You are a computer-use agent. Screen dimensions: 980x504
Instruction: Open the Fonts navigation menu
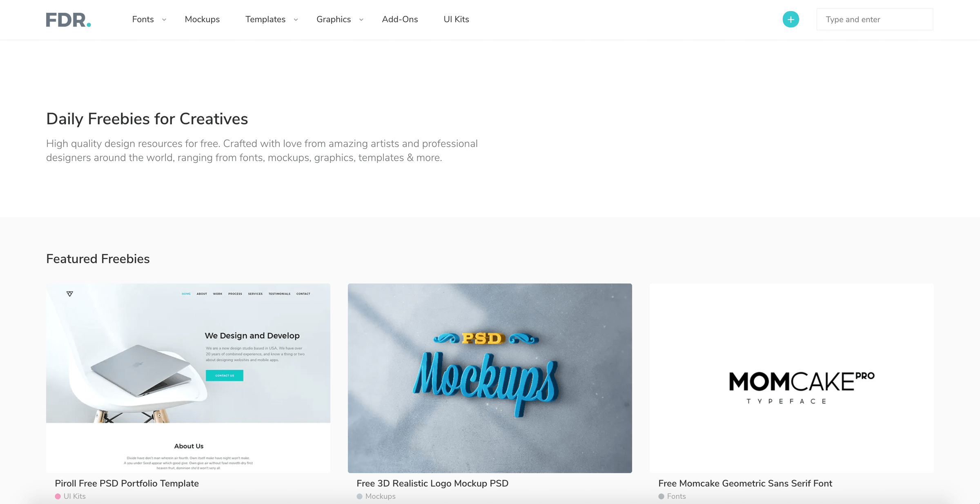pos(143,19)
